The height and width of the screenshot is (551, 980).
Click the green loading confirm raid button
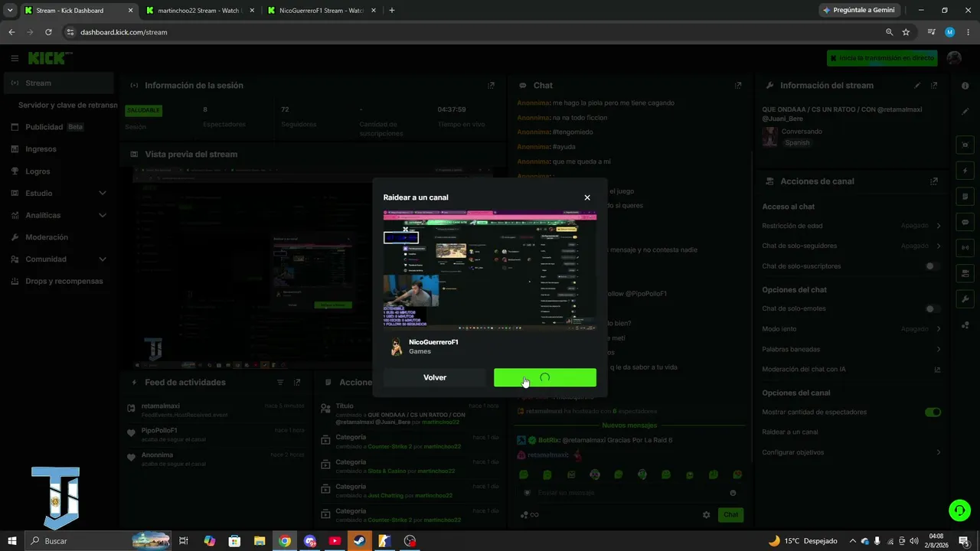point(545,377)
